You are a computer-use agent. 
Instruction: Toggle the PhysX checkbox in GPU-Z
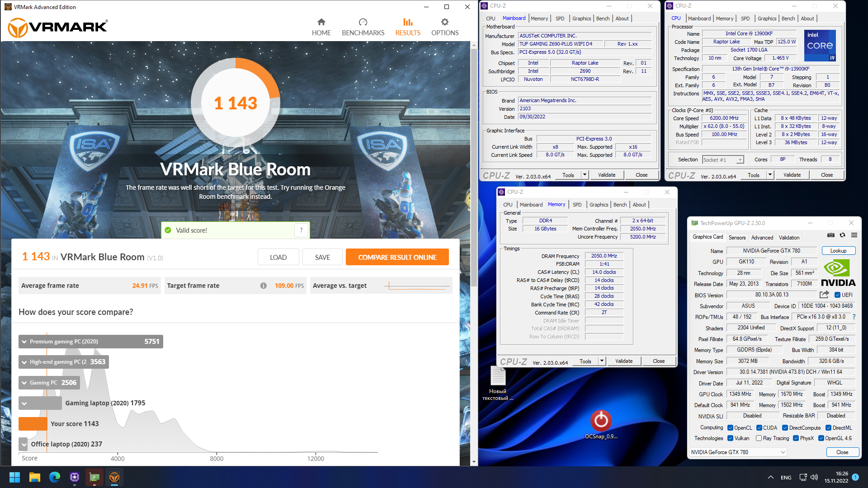tap(796, 438)
